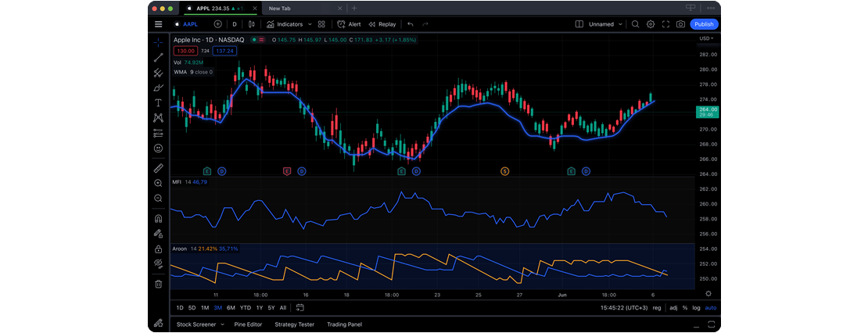868x333 pixels.
Task: Open the Trading Panel tab
Action: tap(344, 324)
